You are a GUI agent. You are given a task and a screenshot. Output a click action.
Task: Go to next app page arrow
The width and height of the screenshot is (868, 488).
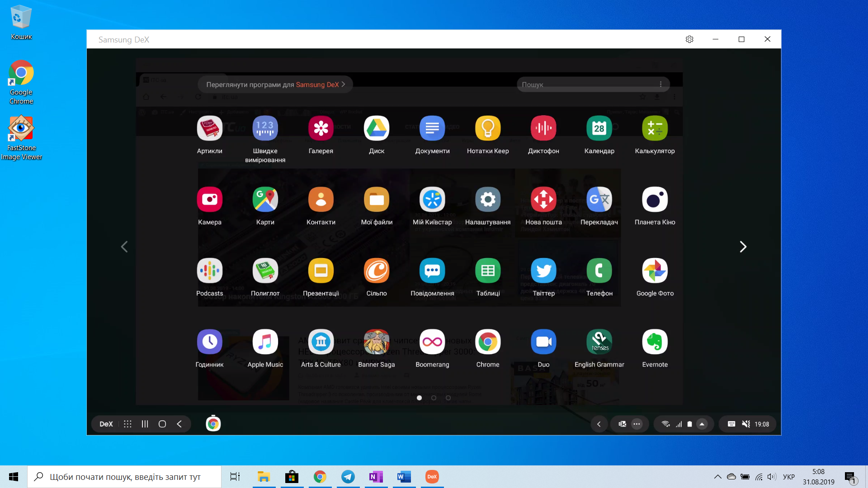[x=743, y=247]
